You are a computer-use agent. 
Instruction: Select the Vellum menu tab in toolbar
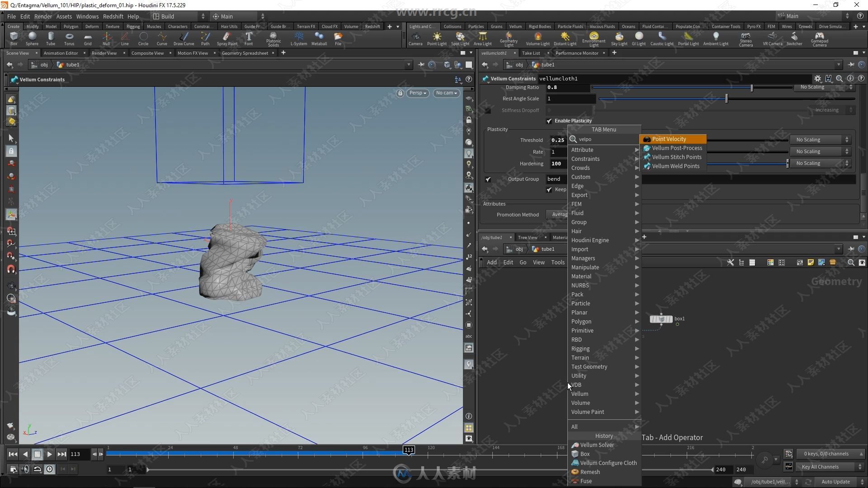click(x=515, y=26)
